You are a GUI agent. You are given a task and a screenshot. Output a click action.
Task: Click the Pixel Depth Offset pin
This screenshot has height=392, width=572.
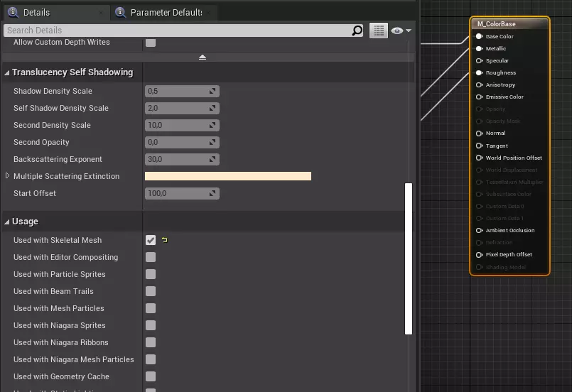tap(480, 254)
